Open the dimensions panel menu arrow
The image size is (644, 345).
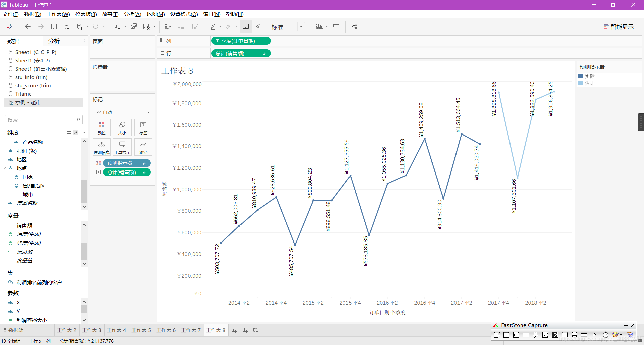pyautogui.click(x=84, y=132)
